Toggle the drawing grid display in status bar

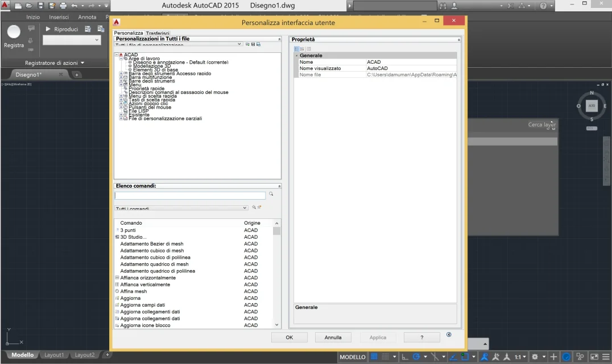(374, 357)
